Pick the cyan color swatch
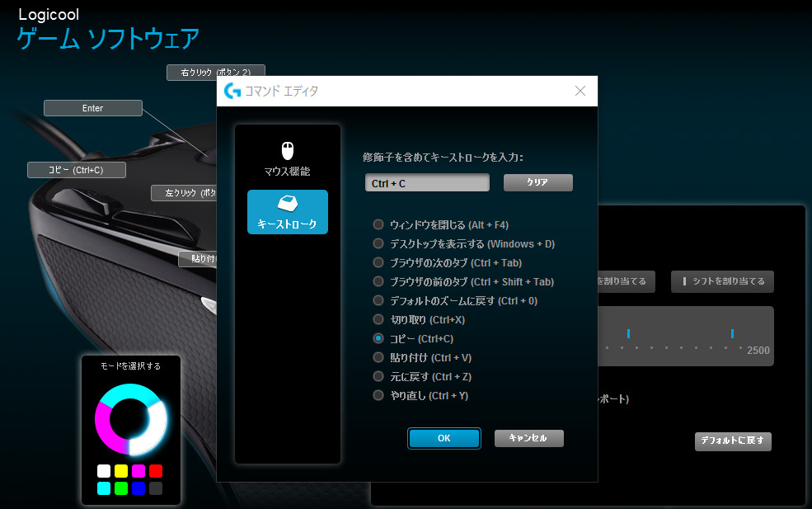This screenshot has height=509, width=812. [x=104, y=488]
